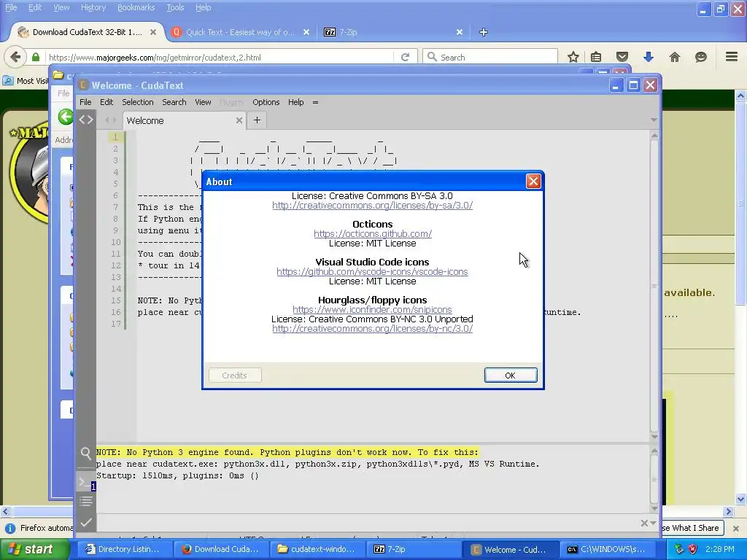This screenshot has height=560, width=747.
Task: Open a new Firefox tab
Action: [x=483, y=32]
